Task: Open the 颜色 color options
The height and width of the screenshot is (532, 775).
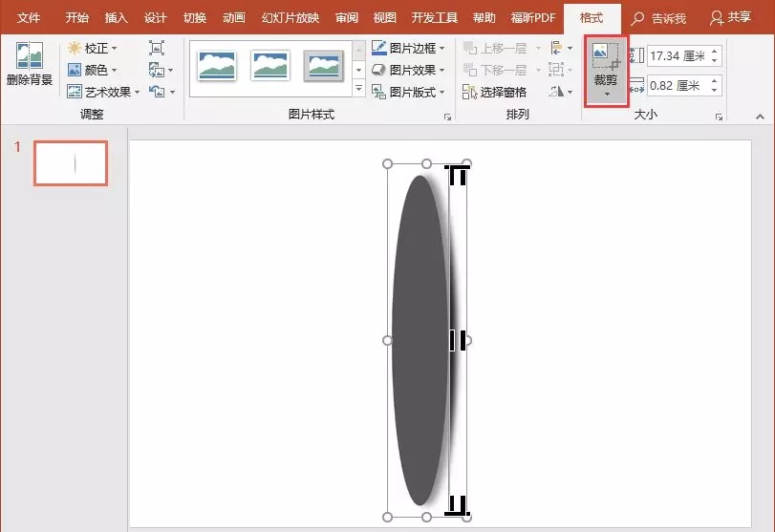Action: pos(93,70)
